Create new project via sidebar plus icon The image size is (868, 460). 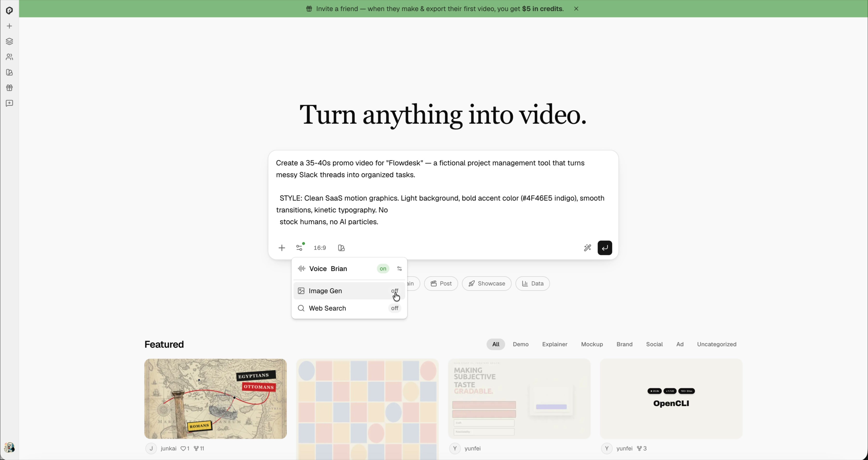[x=9, y=26]
